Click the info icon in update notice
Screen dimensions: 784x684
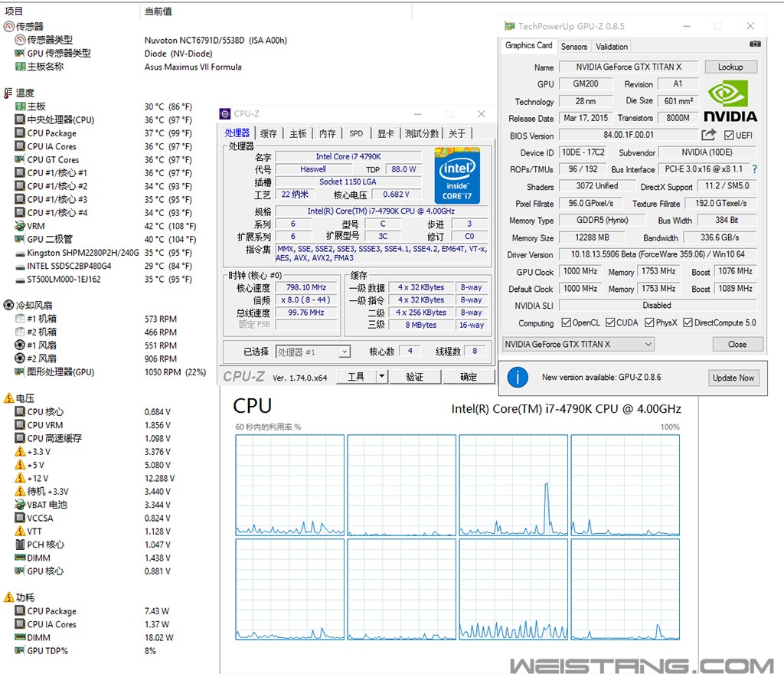pos(518,377)
